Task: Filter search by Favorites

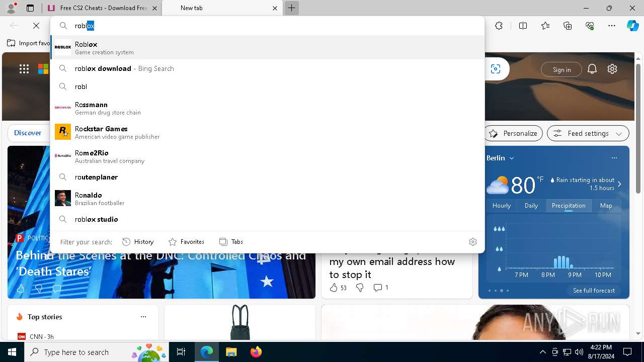Action: click(186, 242)
